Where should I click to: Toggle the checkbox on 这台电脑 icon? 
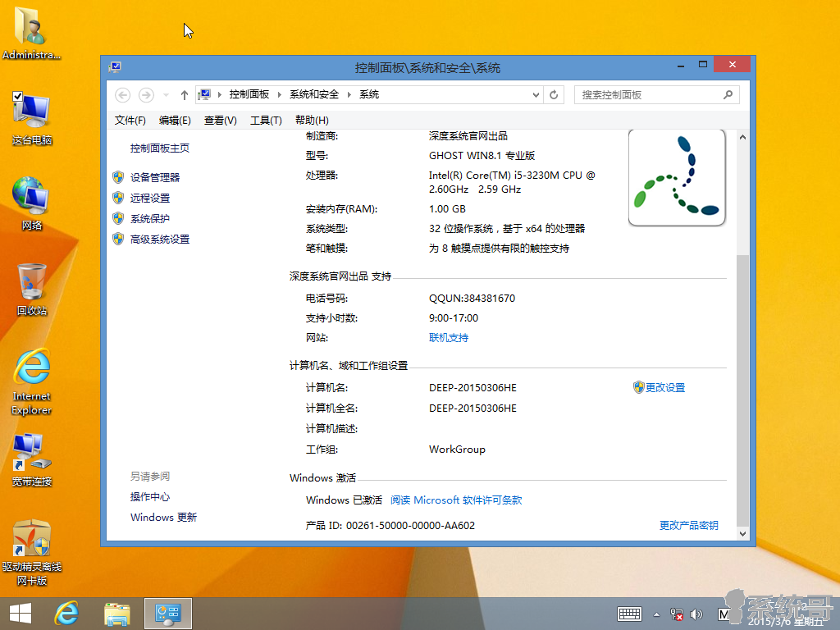pyautogui.click(x=17, y=96)
